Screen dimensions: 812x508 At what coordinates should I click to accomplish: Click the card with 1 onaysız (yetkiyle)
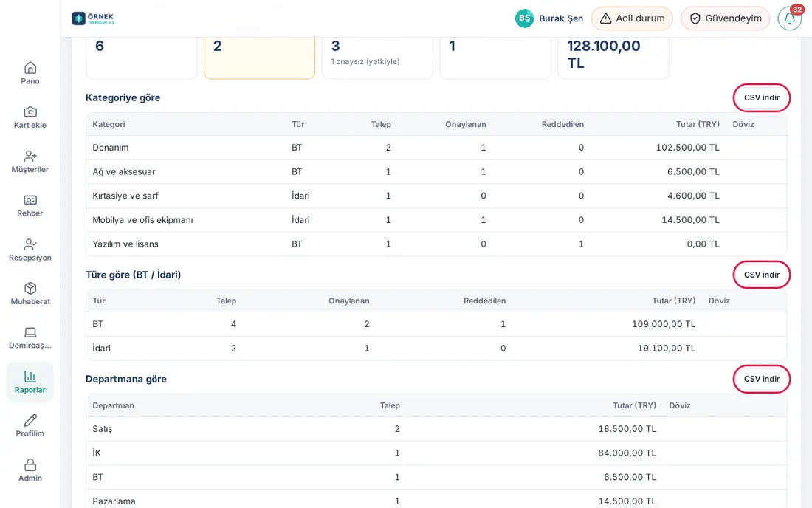pos(377,57)
